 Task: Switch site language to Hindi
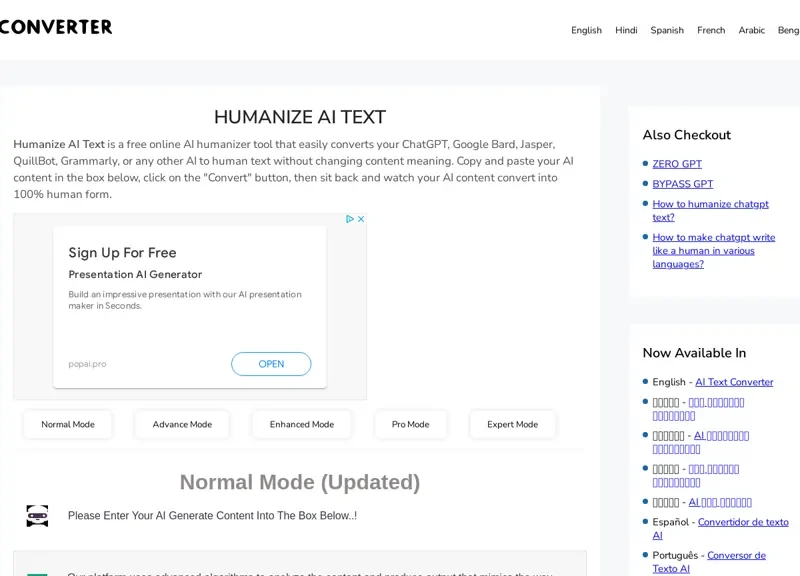tap(626, 30)
